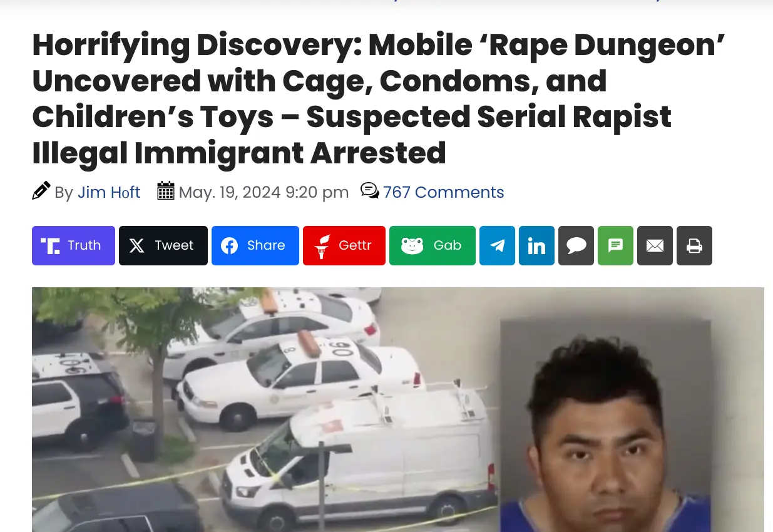Open the police cars scene image
773x532 pixels.
(x=265, y=409)
